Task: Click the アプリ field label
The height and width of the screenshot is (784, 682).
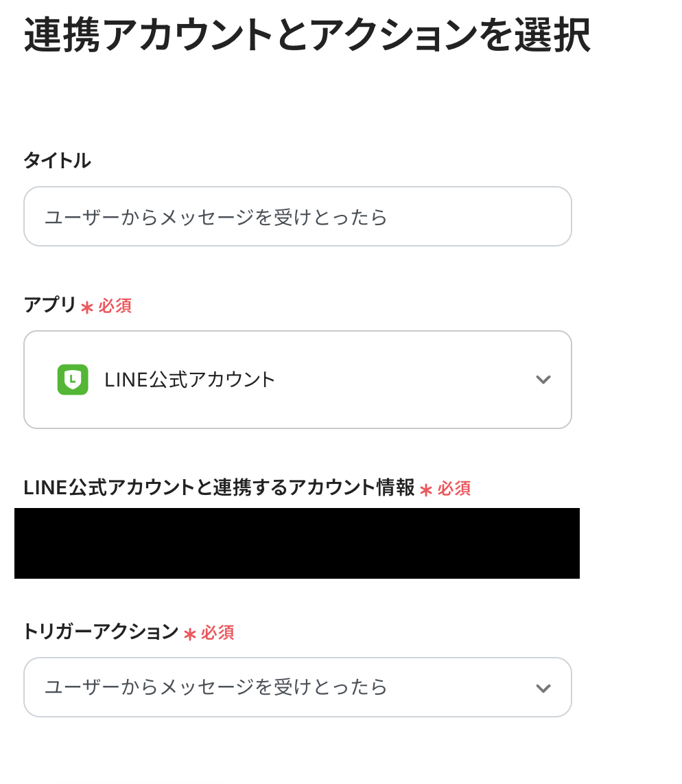Action: [49, 305]
